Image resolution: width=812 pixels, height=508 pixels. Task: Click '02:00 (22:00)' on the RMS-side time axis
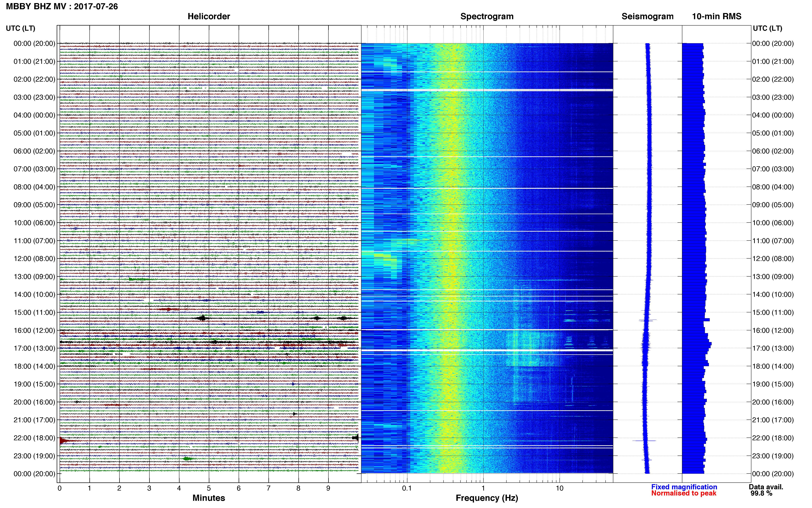(x=773, y=79)
